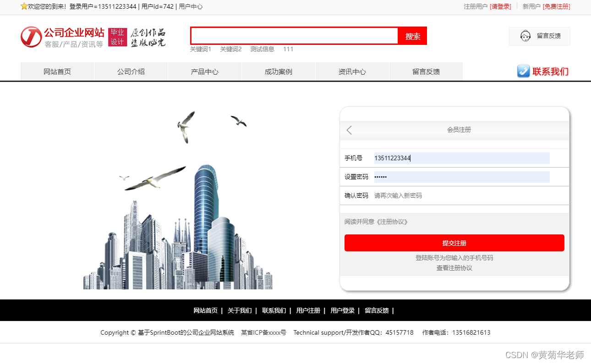
Task: Click the 免费注册 link
Action: pyautogui.click(x=556, y=6)
